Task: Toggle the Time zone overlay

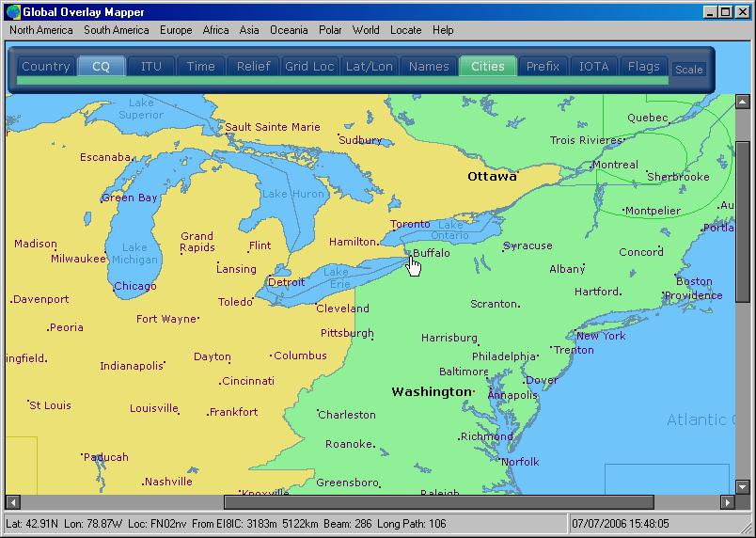Action: (200, 67)
